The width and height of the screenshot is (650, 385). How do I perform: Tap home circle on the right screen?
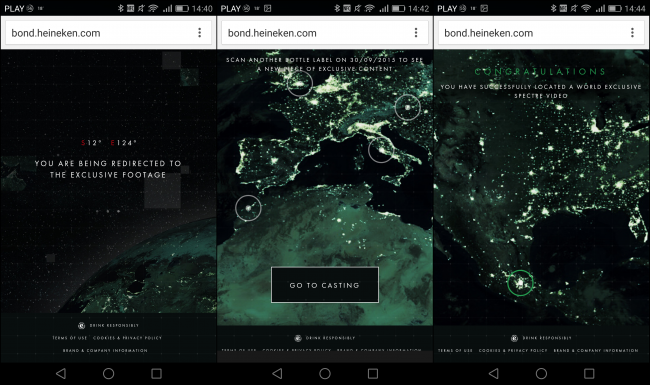[541, 373]
